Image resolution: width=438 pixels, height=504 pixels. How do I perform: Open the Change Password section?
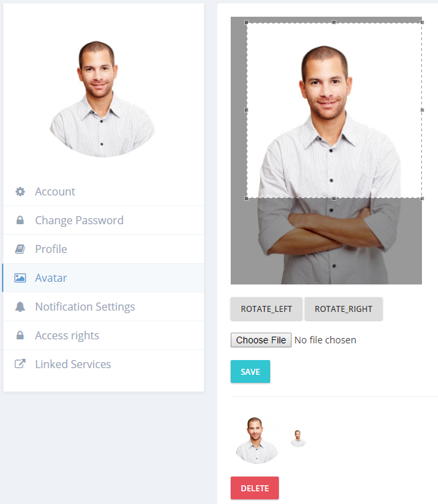pos(104,220)
